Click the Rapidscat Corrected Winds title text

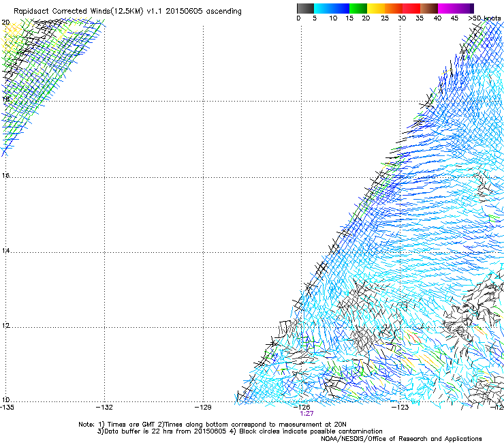pos(127,11)
